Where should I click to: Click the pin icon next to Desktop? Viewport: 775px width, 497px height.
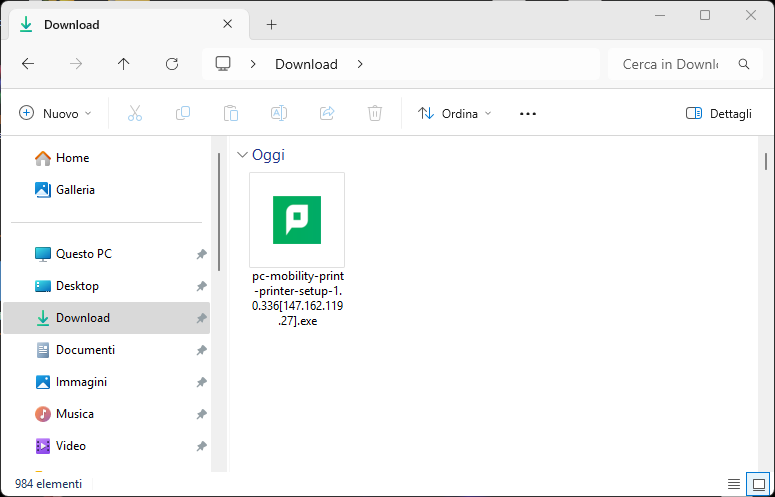[201, 286]
